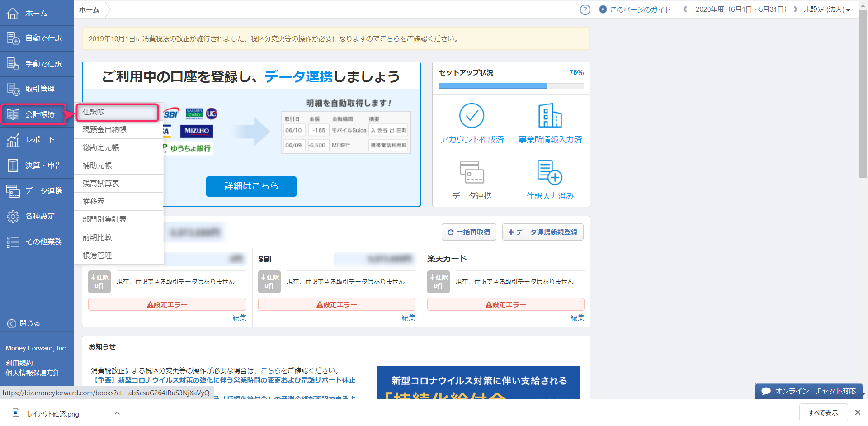
Task: Click the 仕訳入力済み document icon
Action: point(550,172)
